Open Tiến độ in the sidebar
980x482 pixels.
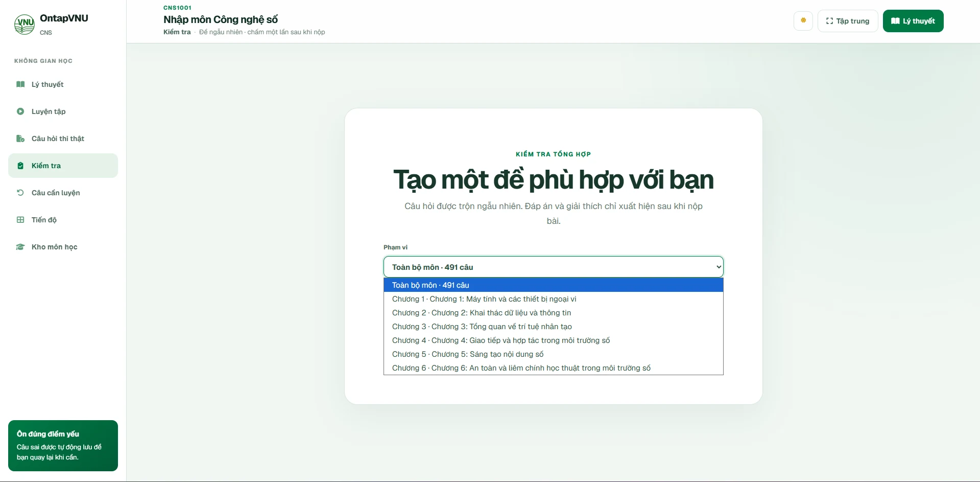tap(63, 220)
